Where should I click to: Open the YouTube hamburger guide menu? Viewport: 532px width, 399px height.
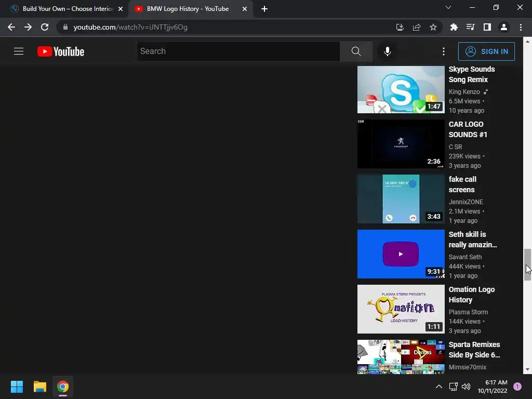19,51
